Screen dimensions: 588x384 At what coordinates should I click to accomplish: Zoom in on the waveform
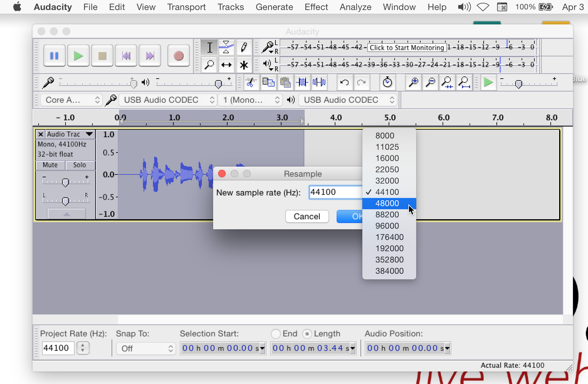click(x=413, y=82)
